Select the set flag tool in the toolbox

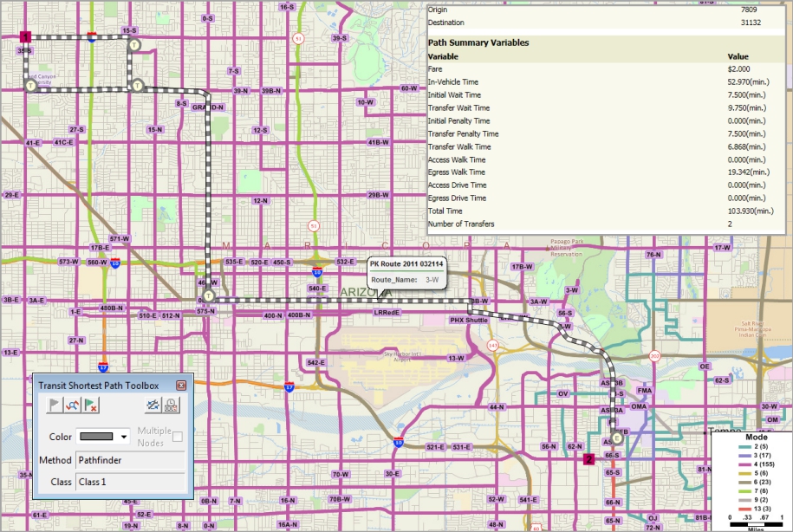tap(54, 405)
